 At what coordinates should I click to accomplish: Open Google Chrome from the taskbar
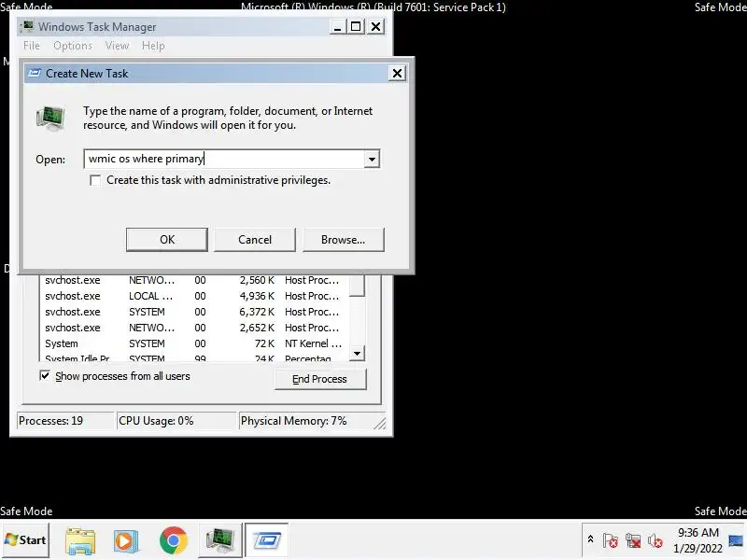pyautogui.click(x=174, y=540)
